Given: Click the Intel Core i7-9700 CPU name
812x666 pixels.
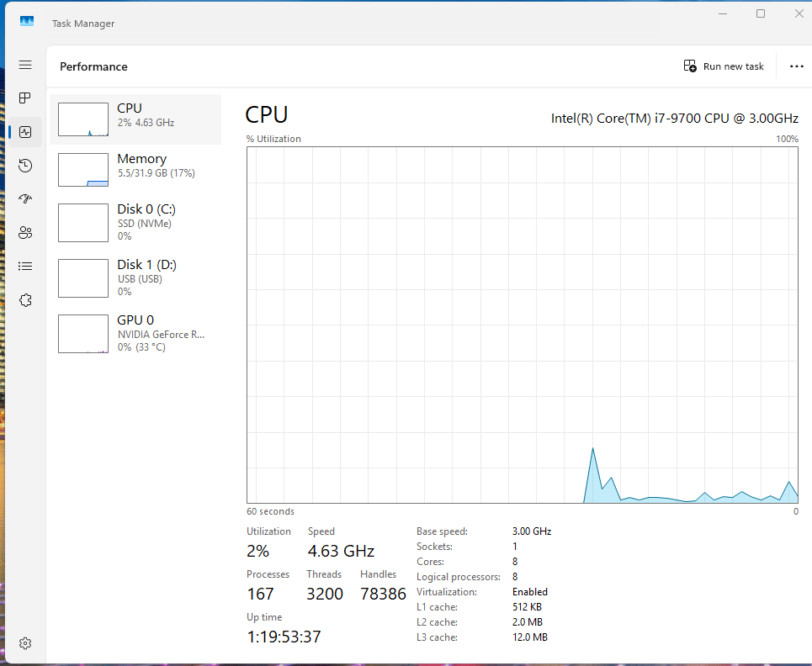Looking at the screenshot, I should pyautogui.click(x=674, y=119).
